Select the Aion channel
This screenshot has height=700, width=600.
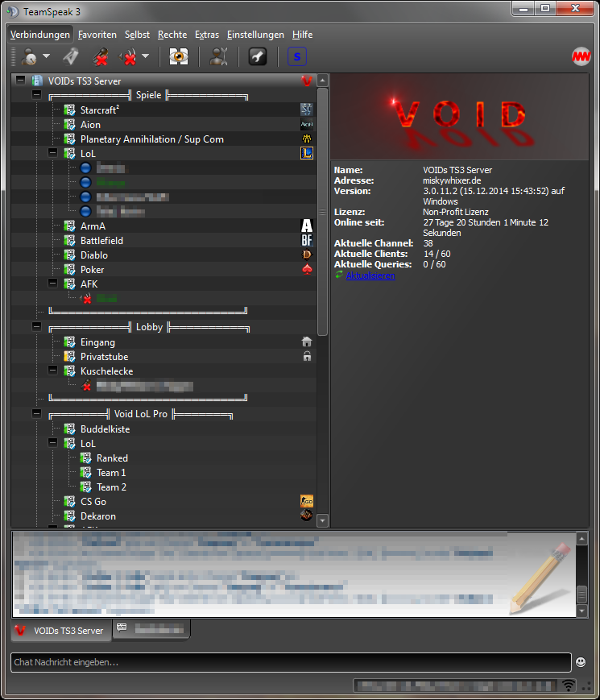pyautogui.click(x=90, y=125)
